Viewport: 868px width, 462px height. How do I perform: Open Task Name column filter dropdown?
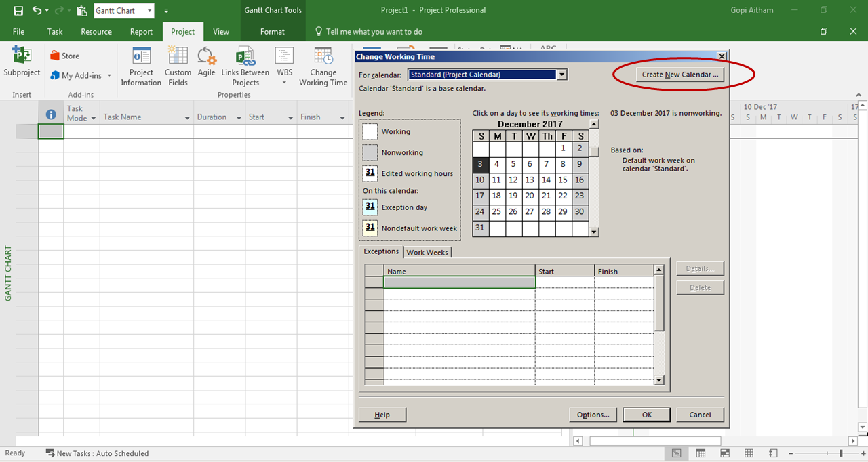[187, 118]
